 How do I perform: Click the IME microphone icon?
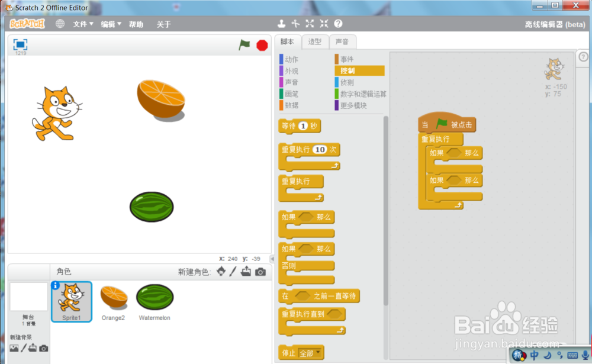(x=586, y=355)
